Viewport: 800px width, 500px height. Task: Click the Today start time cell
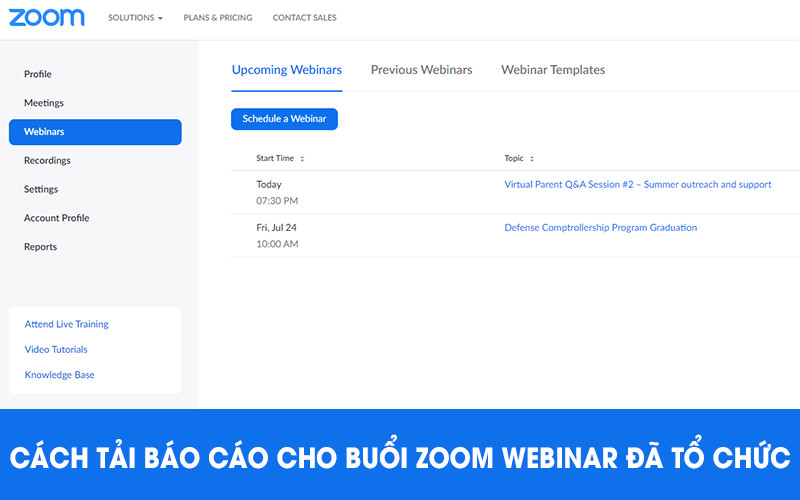(x=269, y=185)
